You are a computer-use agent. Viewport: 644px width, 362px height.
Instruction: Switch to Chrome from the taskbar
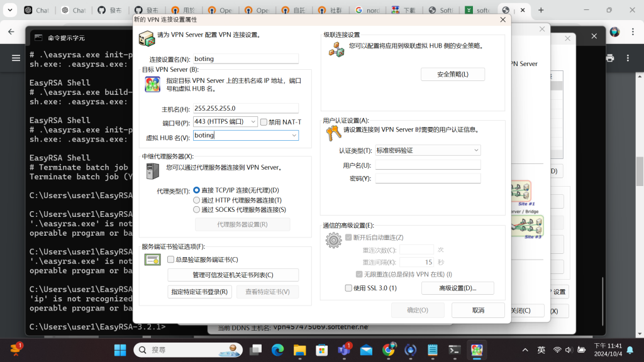[389, 350]
